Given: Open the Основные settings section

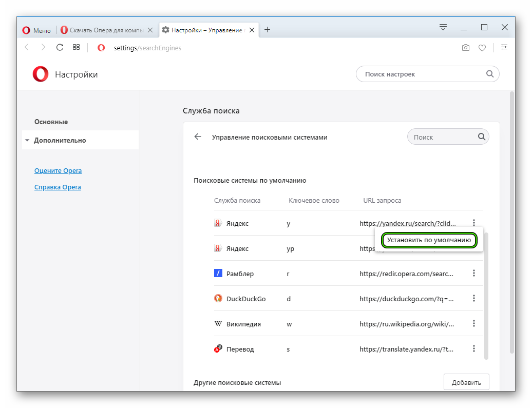Looking at the screenshot, I should pyautogui.click(x=51, y=122).
